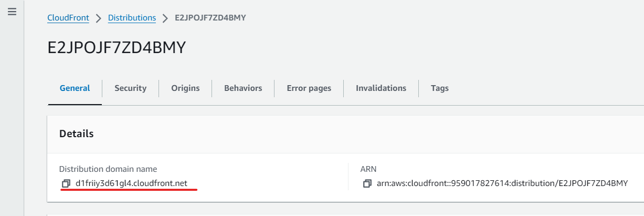Click the E2JPOJF7ZD4BMY page heading
This screenshot has width=644, height=216.
(117, 47)
